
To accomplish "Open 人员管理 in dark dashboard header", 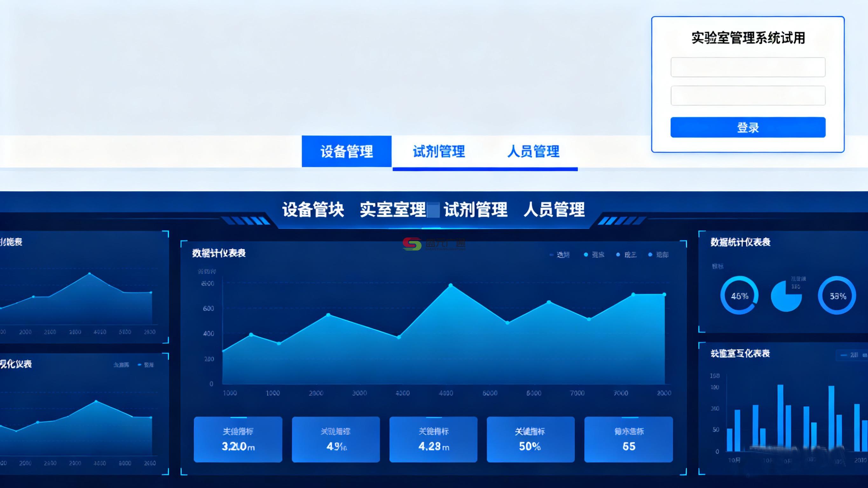I will click(x=554, y=210).
